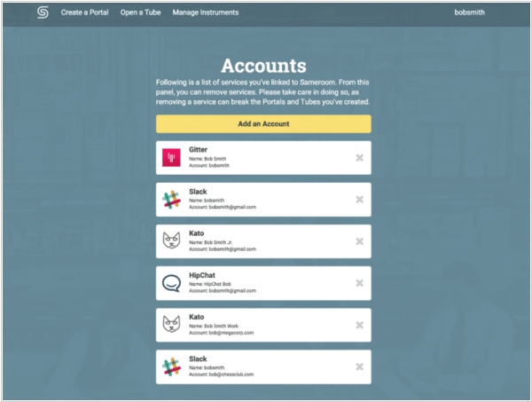Click the HipChat speech bubble icon

[171, 283]
